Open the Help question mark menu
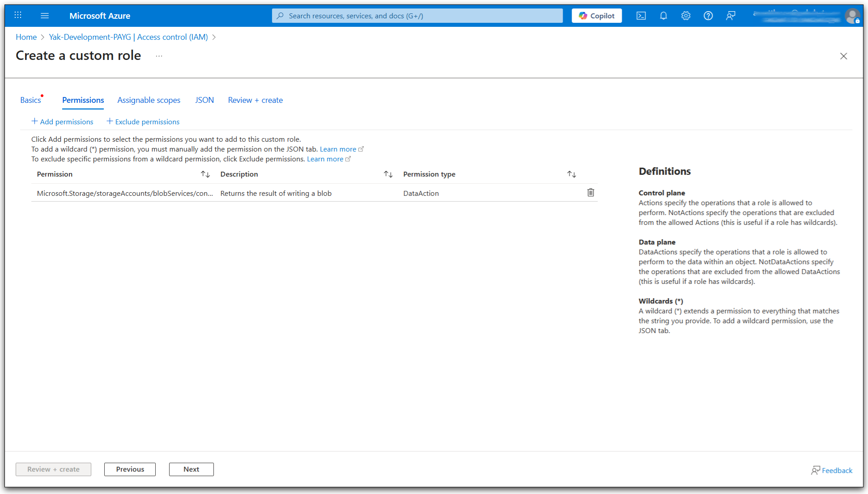The width and height of the screenshot is (868, 494). [708, 16]
